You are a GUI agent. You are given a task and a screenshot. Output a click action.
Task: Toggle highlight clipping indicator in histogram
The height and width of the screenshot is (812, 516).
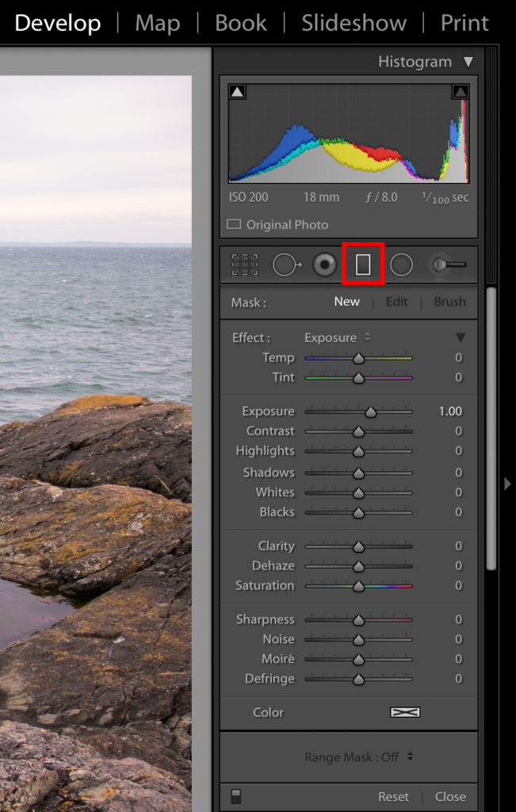click(x=461, y=92)
